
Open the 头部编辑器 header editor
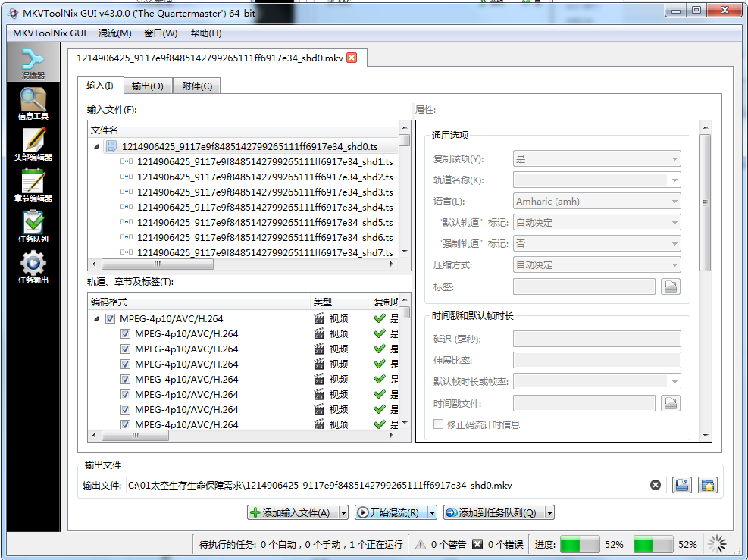click(x=33, y=145)
